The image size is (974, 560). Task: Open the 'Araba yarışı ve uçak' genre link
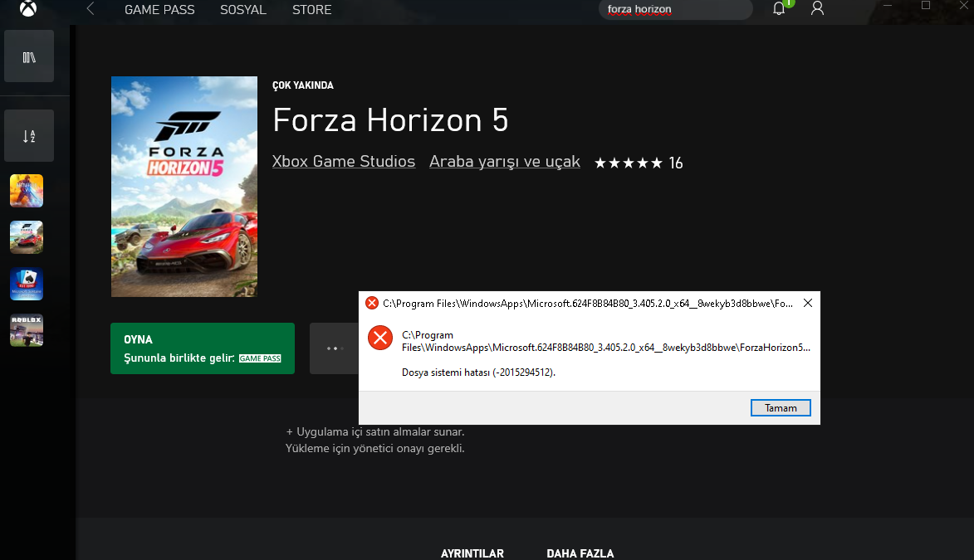coord(504,162)
